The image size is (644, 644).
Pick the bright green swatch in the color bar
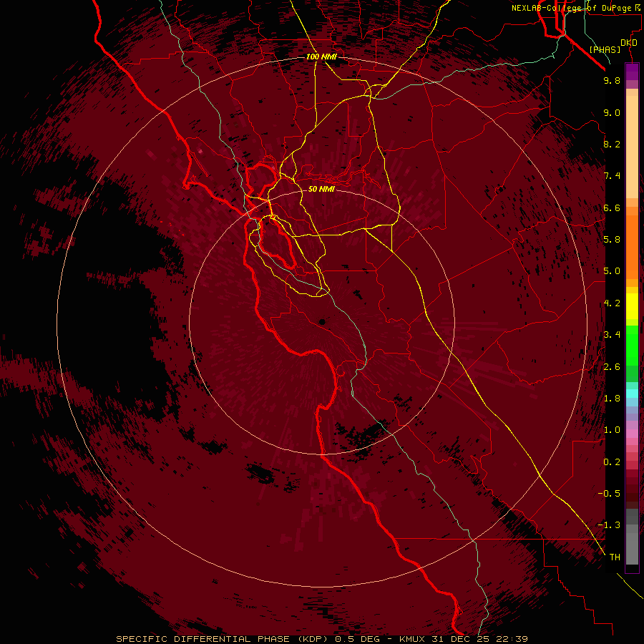[x=632, y=345]
